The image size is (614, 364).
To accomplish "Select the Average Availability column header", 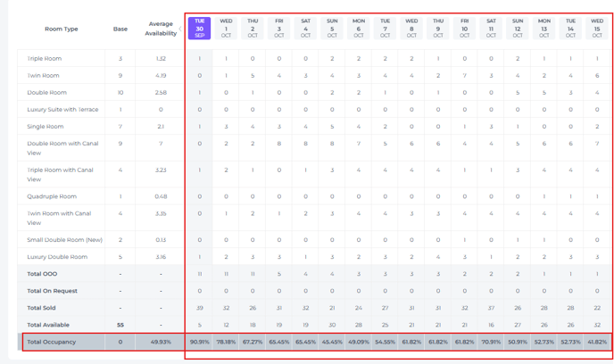I will (161, 29).
